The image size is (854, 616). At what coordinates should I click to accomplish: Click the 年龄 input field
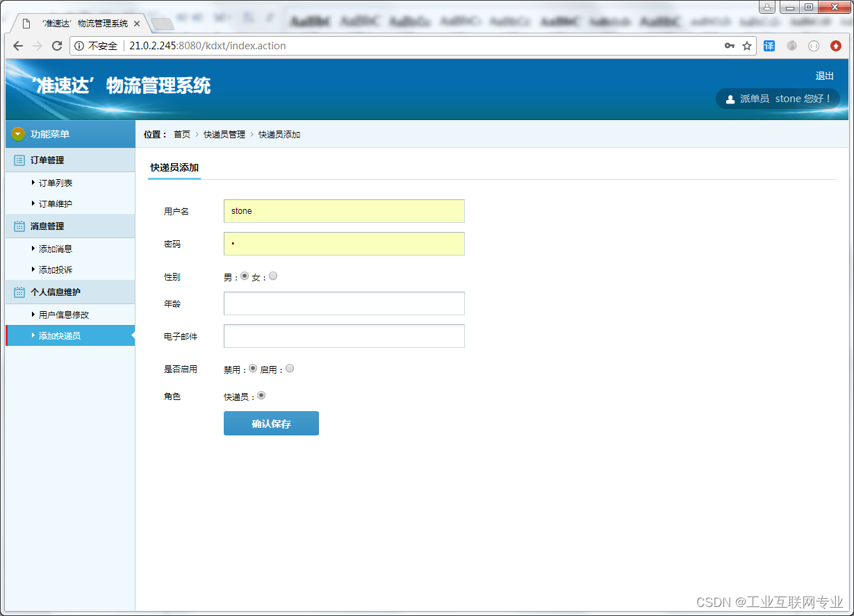click(344, 303)
